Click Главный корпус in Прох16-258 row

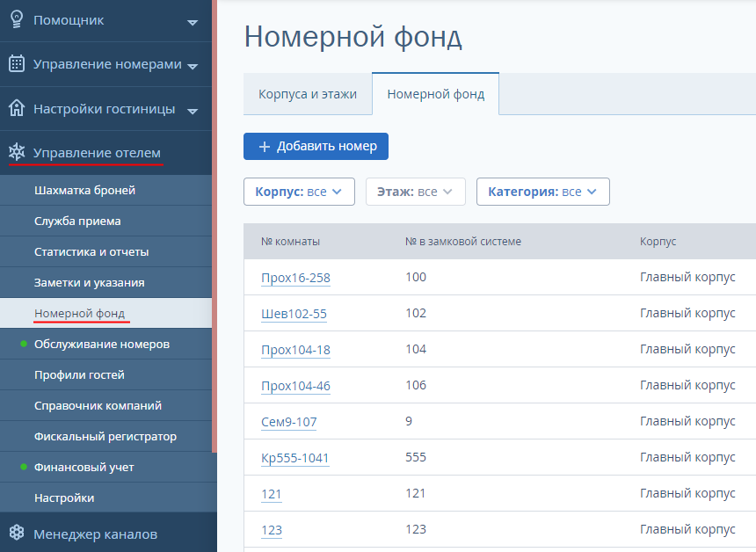coord(687,277)
